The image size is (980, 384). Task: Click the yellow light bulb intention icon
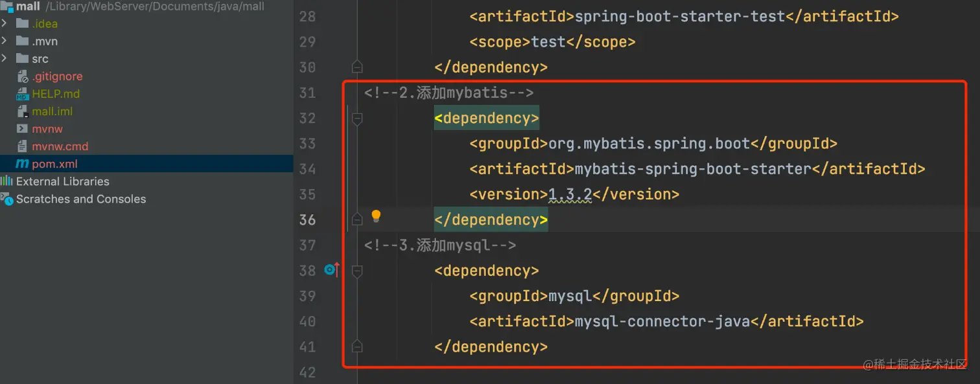(x=376, y=216)
